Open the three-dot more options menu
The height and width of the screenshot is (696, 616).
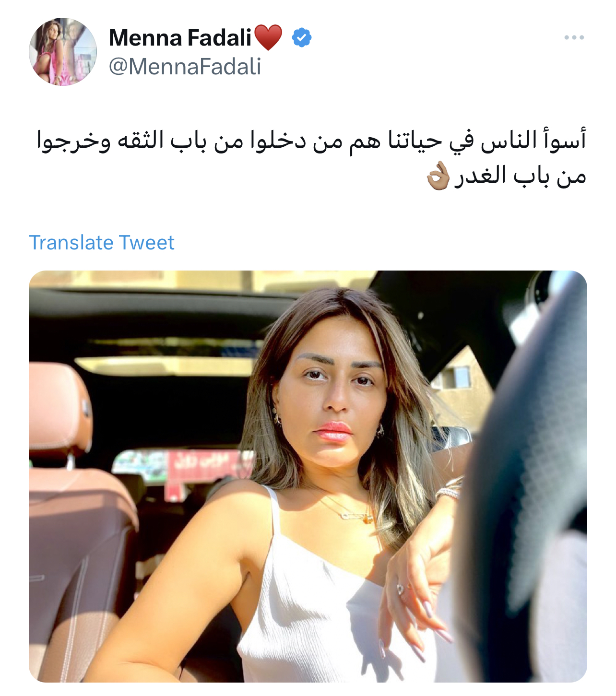(x=574, y=37)
